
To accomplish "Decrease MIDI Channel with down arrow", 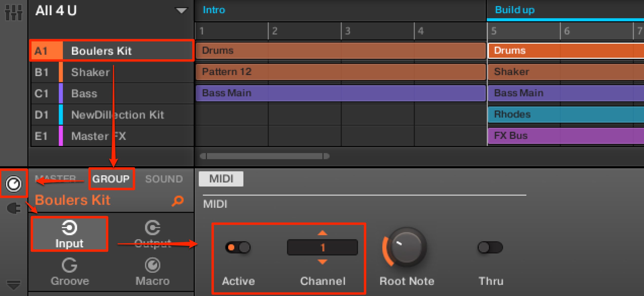I will (x=323, y=262).
